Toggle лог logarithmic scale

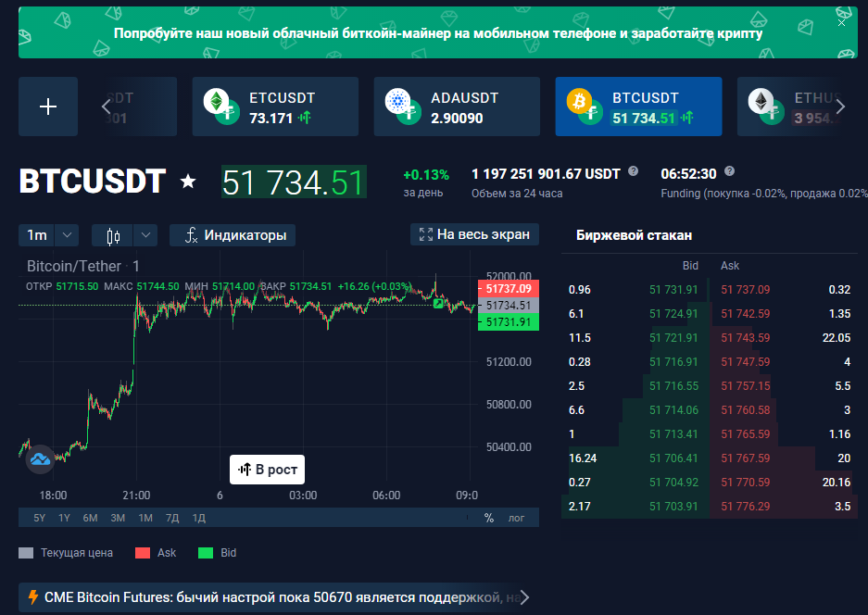(516, 518)
